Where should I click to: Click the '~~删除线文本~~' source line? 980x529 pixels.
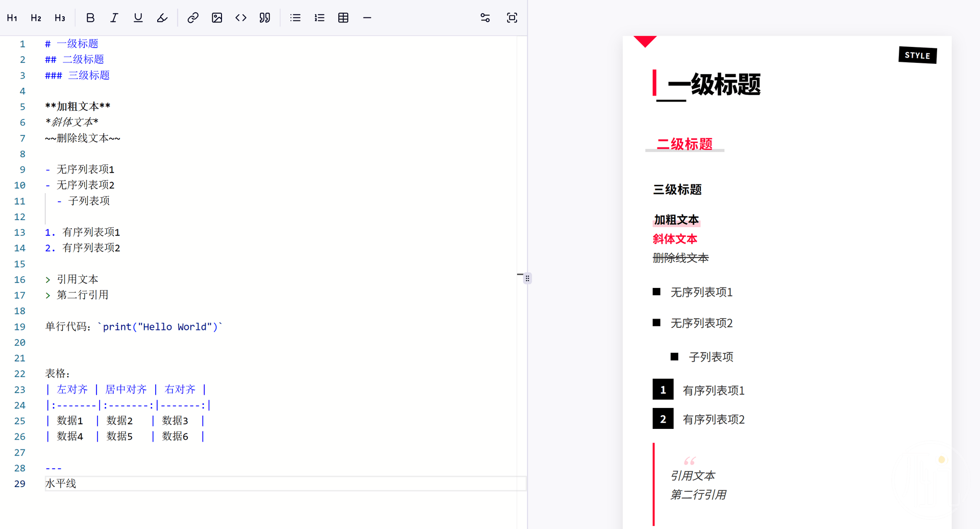tap(83, 138)
